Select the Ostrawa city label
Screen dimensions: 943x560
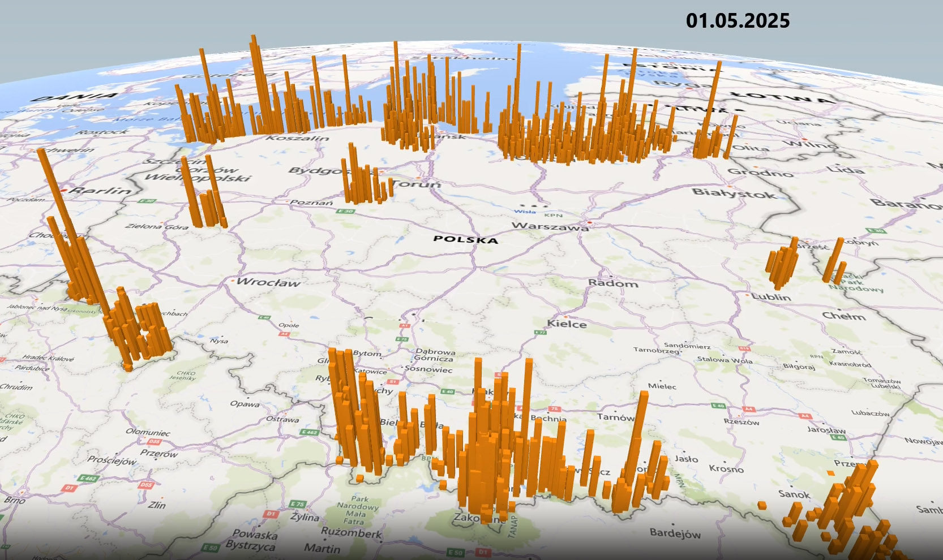[x=282, y=419]
